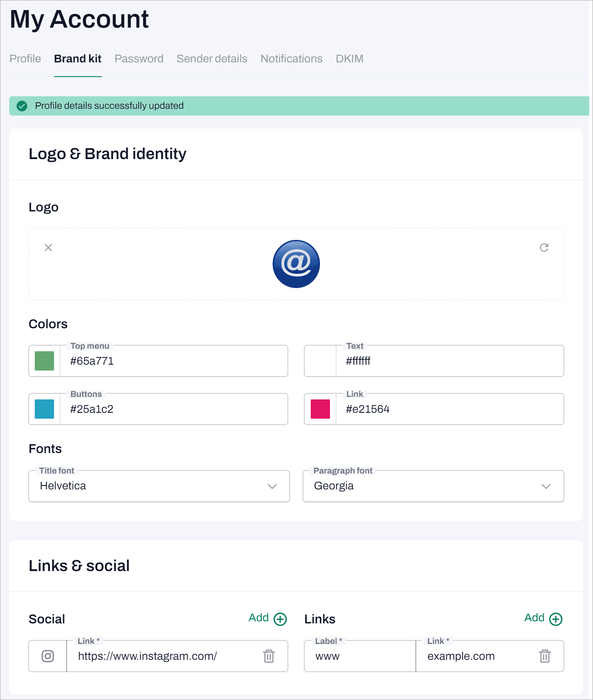Click the blue @ logo image

click(296, 264)
